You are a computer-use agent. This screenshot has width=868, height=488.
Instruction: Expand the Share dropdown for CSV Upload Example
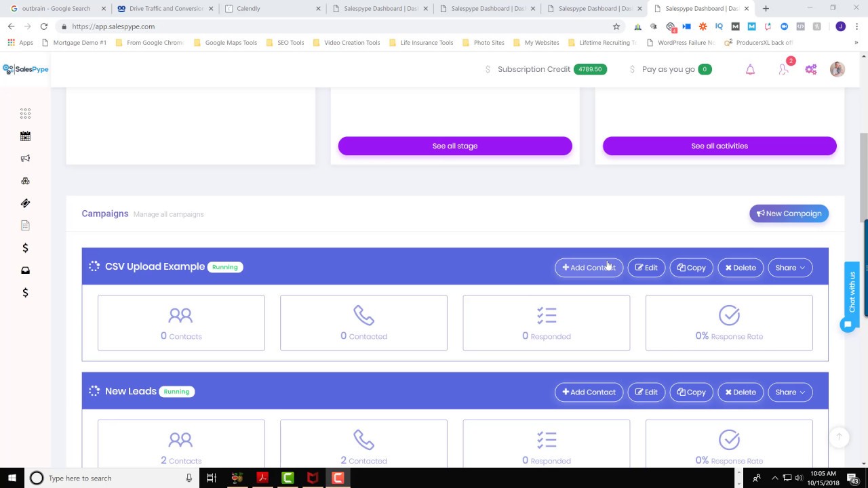[790, 268]
